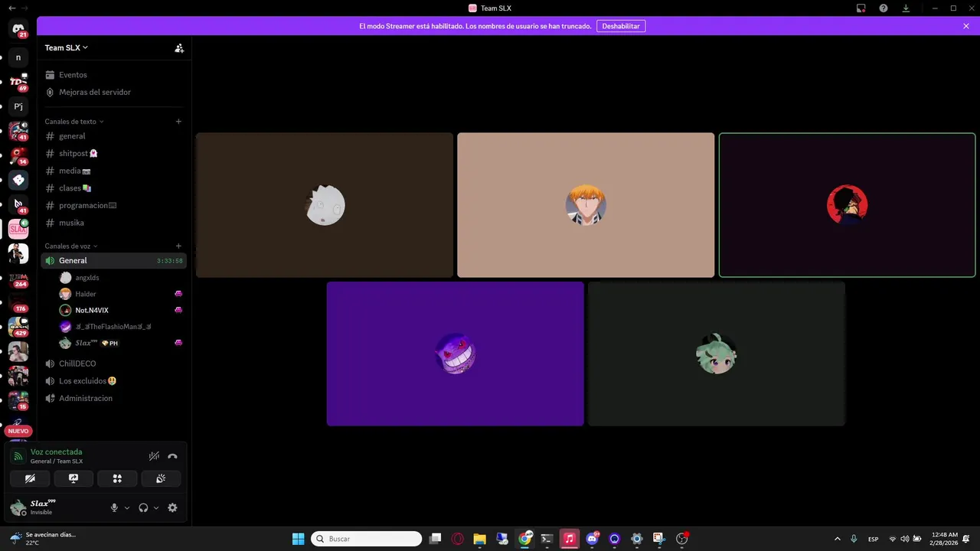The width and height of the screenshot is (980, 551).
Task: Click Windows Start button
Action: click(298, 539)
